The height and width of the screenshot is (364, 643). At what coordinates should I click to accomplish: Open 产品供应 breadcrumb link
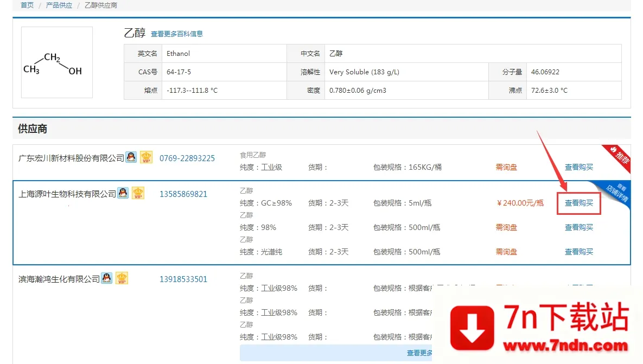59,5
